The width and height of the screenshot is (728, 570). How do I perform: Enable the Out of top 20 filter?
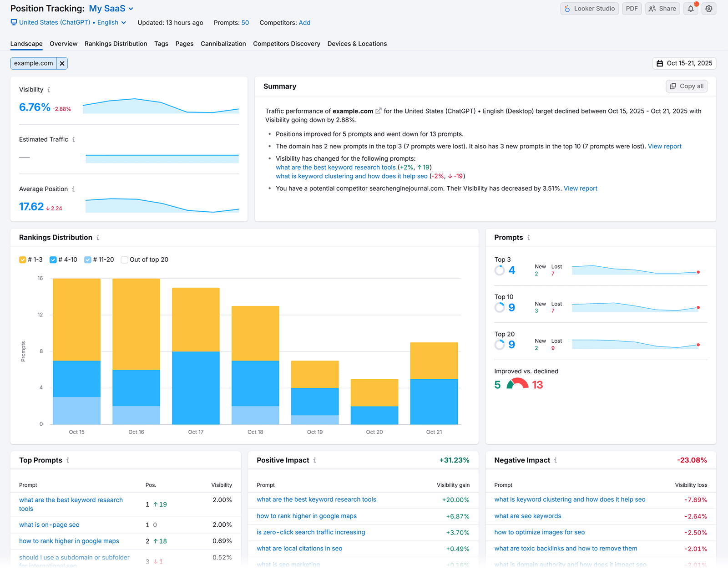(x=124, y=260)
